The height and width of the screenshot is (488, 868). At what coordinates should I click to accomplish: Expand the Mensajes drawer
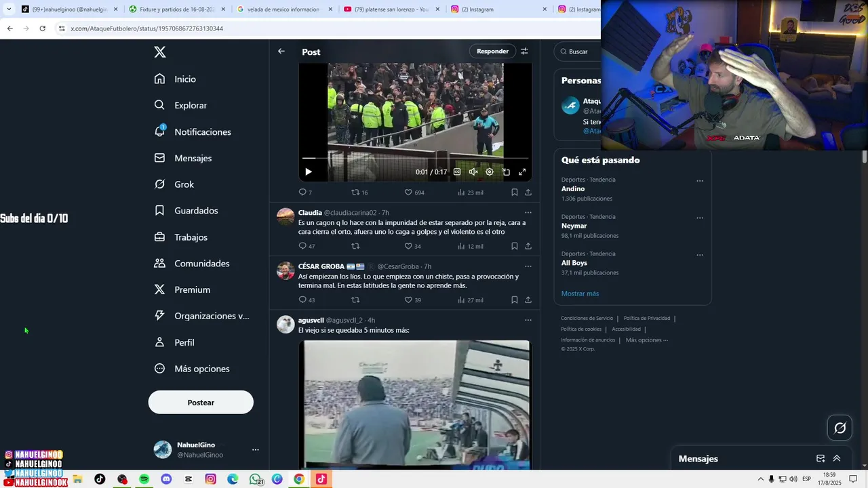coord(837,459)
